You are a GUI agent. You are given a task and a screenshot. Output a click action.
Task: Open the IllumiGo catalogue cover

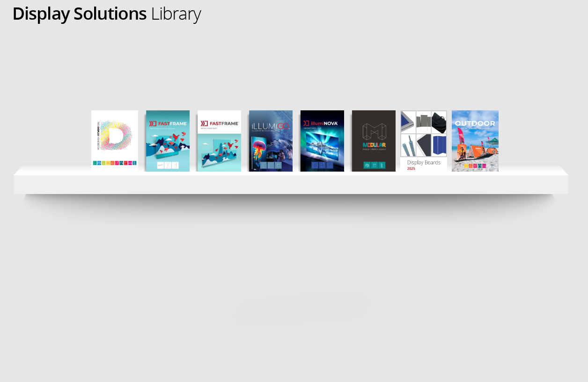point(271,141)
